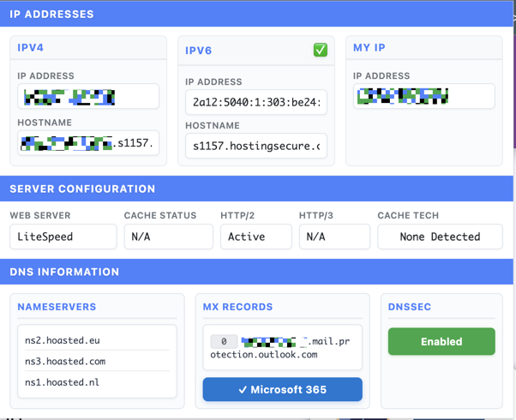Click the DNSSEC Enabled button
The width and height of the screenshot is (516, 420).
(x=441, y=341)
